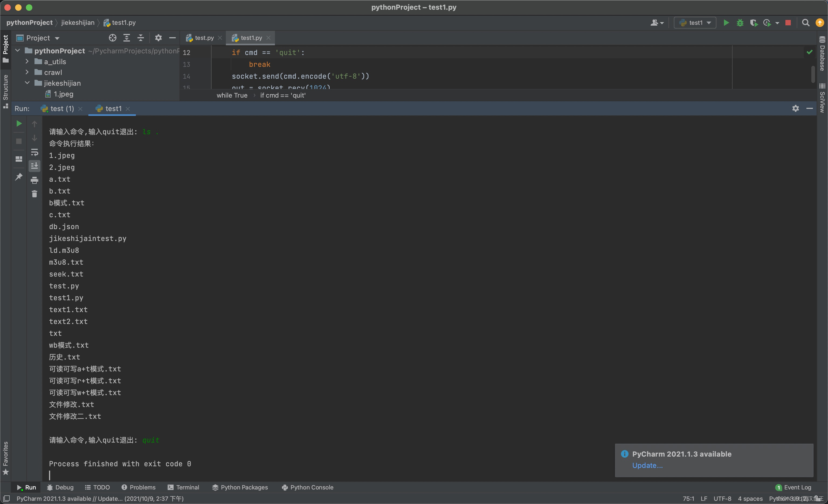The image size is (828, 504).
Task: Toggle tool window bars icon in status bar
Action: [6, 499]
